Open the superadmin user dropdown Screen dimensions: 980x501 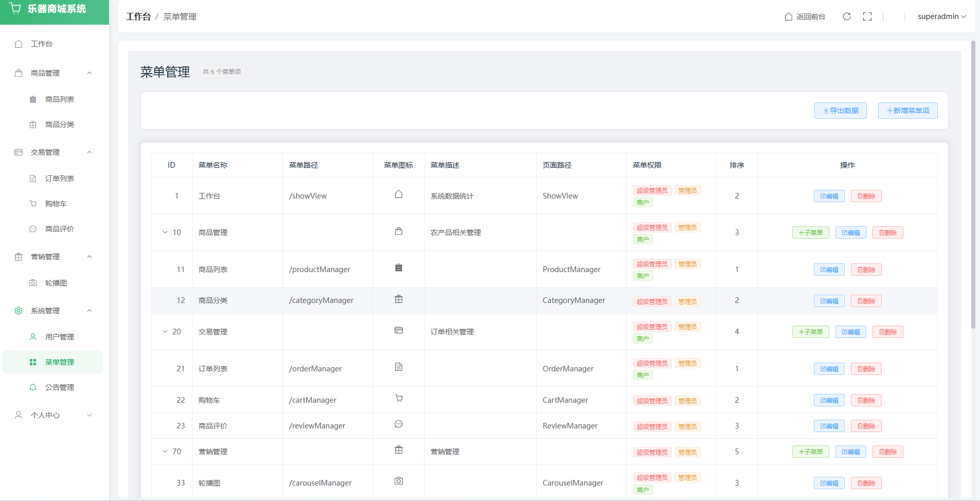click(x=941, y=16)
